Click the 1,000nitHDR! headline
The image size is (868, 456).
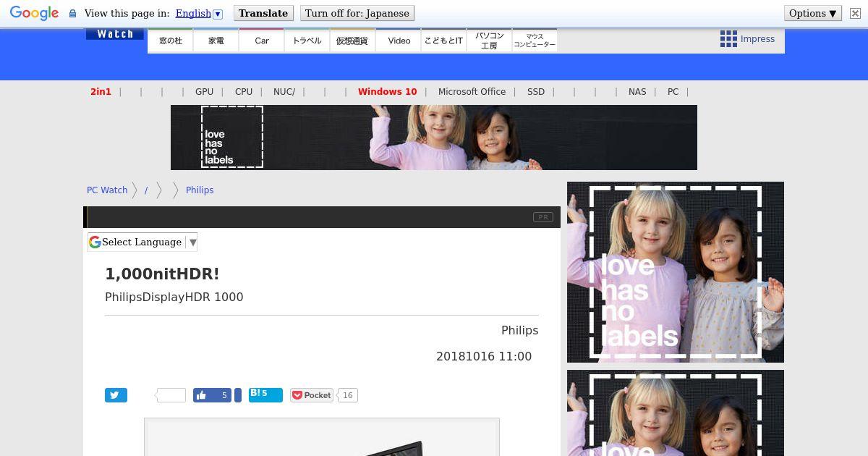[x=162, y=274]
